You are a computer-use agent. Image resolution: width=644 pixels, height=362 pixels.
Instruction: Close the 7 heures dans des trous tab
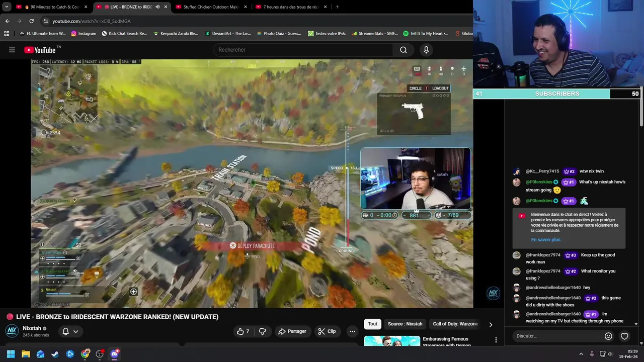click(326, 7)
